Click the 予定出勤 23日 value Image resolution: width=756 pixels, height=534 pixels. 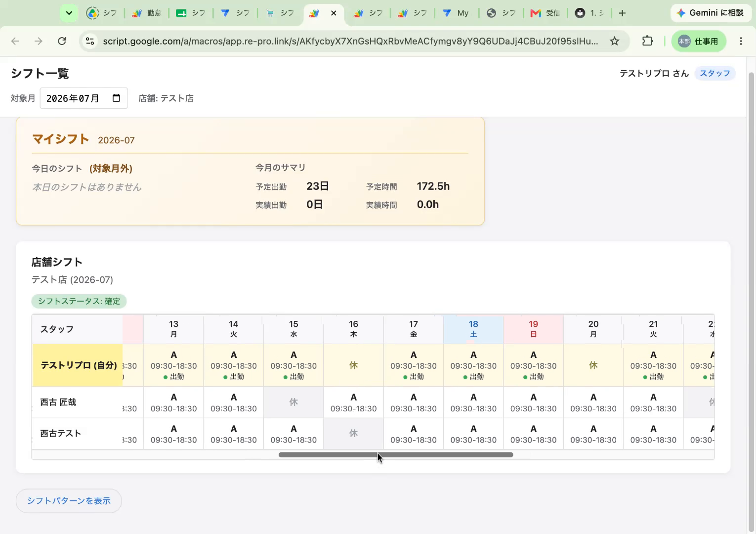coord(318,186)
